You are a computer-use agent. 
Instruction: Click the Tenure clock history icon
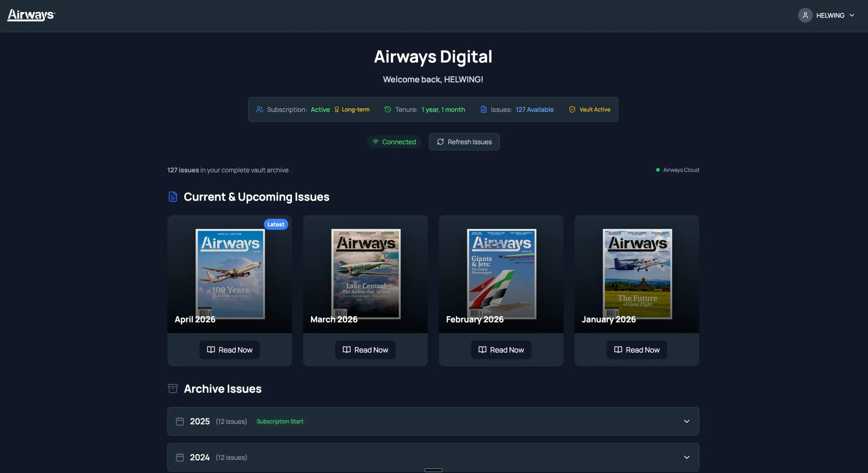(x=388, y=109)
